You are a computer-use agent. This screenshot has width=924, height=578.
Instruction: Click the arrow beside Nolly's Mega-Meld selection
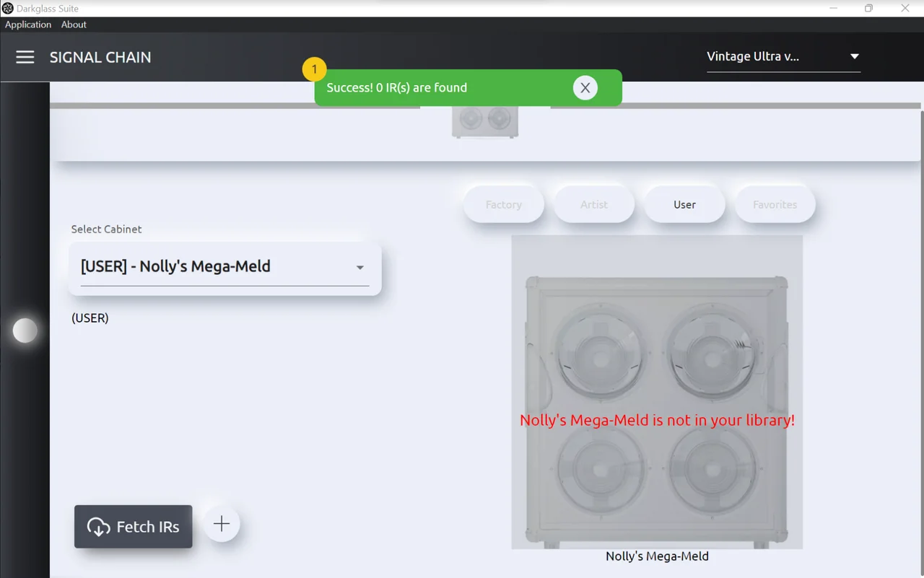coord(359,268)
